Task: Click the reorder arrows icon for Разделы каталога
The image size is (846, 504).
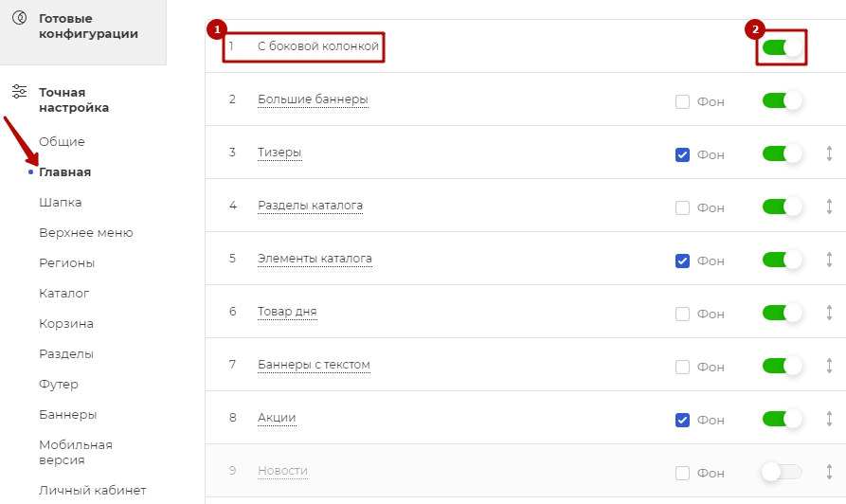Action: tap(829, 207)
